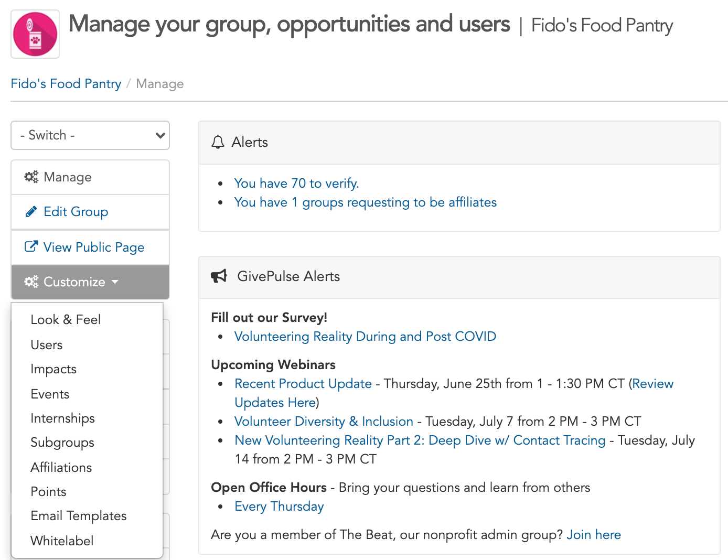Choose Events in the Customize menu
Viewport: 728px width, 560px height.
(x=50, y=394)
